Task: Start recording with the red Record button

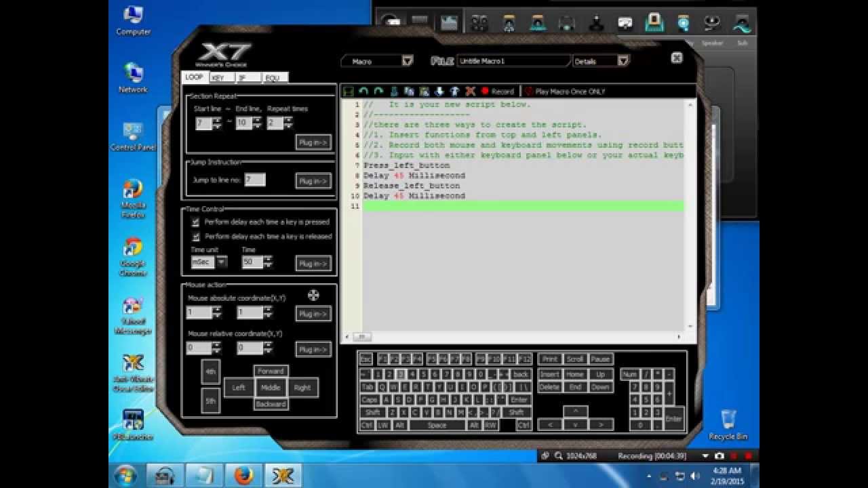Action: point(497,91)
